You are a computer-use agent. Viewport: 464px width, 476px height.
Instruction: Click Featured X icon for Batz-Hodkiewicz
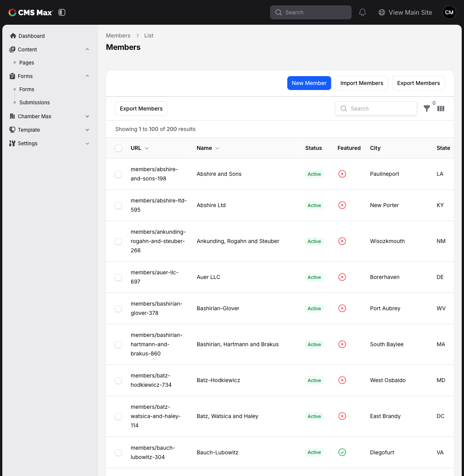coord(342,380)
